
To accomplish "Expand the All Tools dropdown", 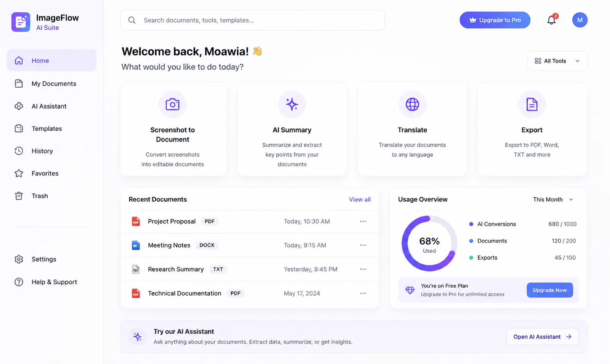I will 557,61.
